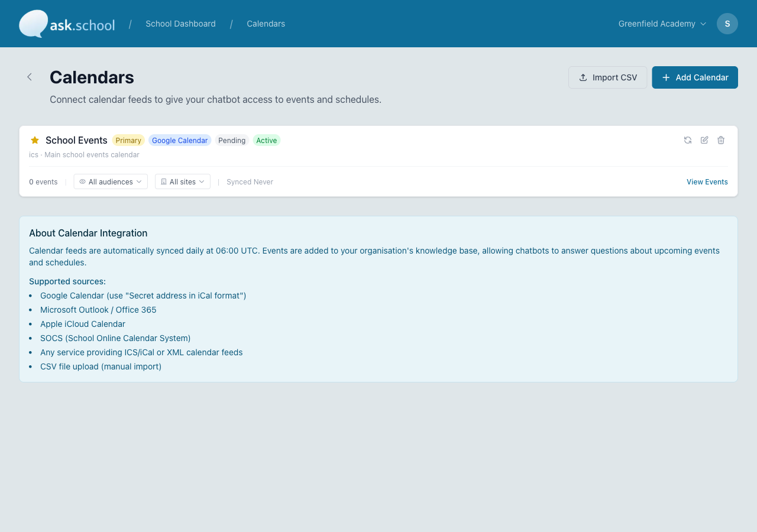Click the 'Supported sources:' label
This screenshot has width=757, height=532.
click(x=67, y=281)
